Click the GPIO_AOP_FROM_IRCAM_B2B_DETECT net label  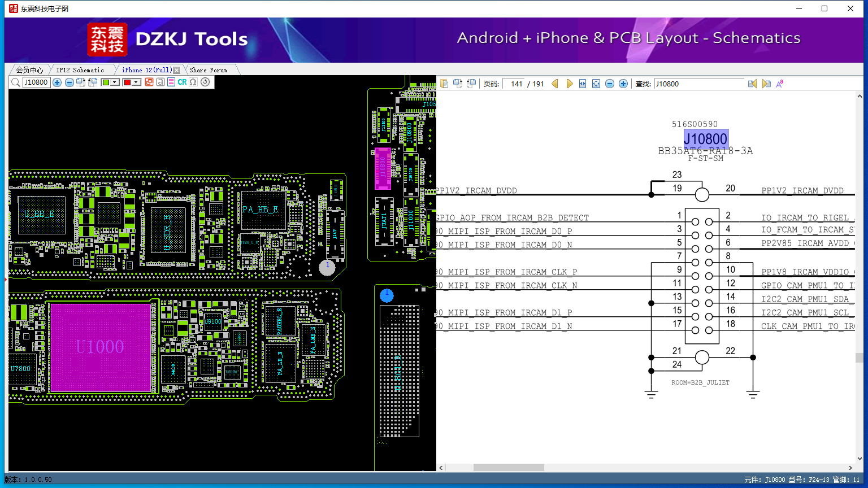(513, 218)
